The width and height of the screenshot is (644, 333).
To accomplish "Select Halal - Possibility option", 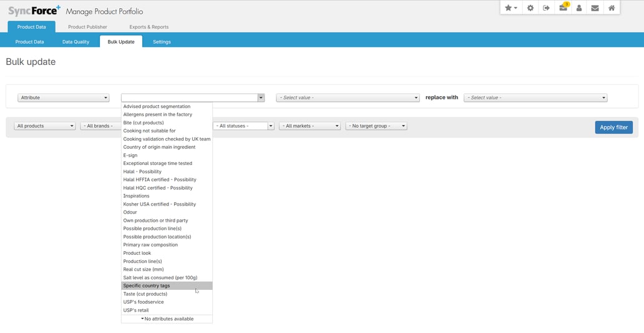I will pyautogui.click(x=167, y=171).
